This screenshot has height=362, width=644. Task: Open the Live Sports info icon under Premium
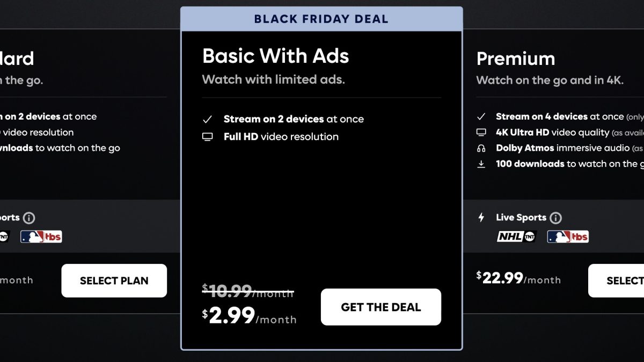556,218
